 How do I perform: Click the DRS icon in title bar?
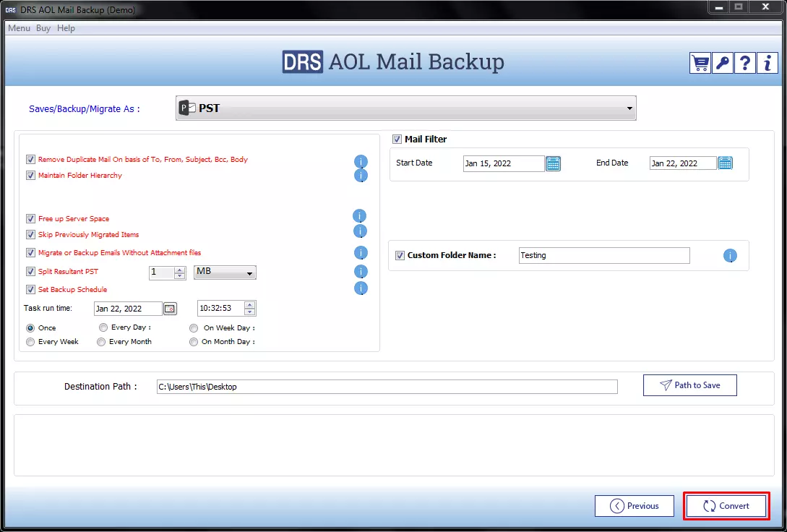(11, 10)
